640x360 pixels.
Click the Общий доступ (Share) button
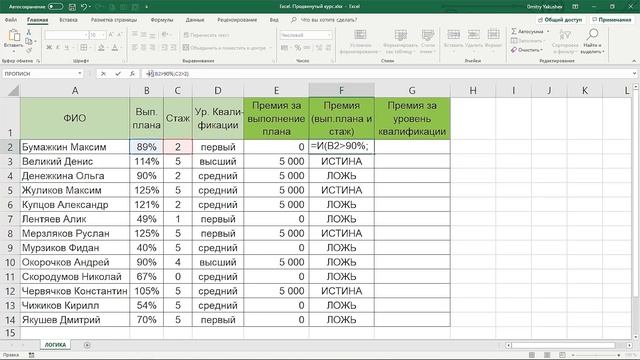click(x=560, y=20)
